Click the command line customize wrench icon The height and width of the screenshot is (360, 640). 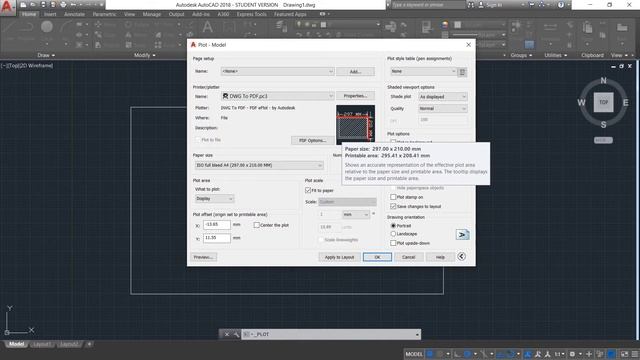(236, 334)
